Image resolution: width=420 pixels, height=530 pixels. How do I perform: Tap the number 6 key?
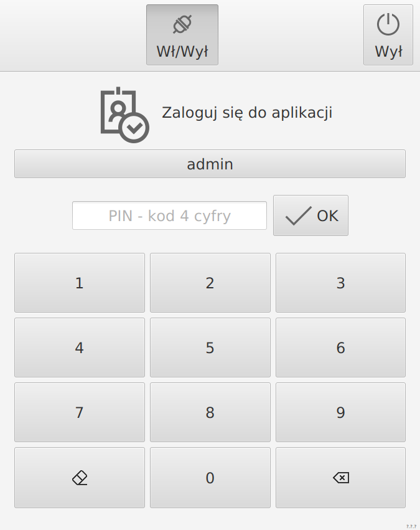[x=340, y=348]
